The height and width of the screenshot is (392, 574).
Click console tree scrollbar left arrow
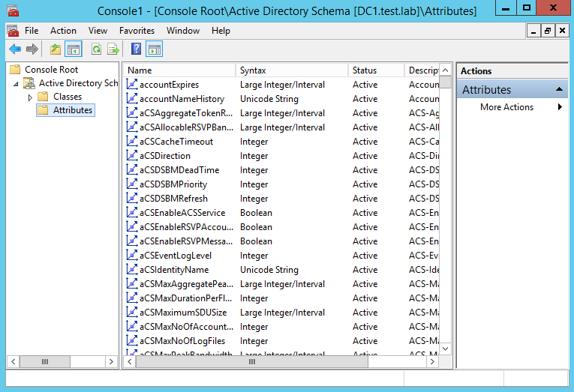pyautogui.click(x=14, y=362)
